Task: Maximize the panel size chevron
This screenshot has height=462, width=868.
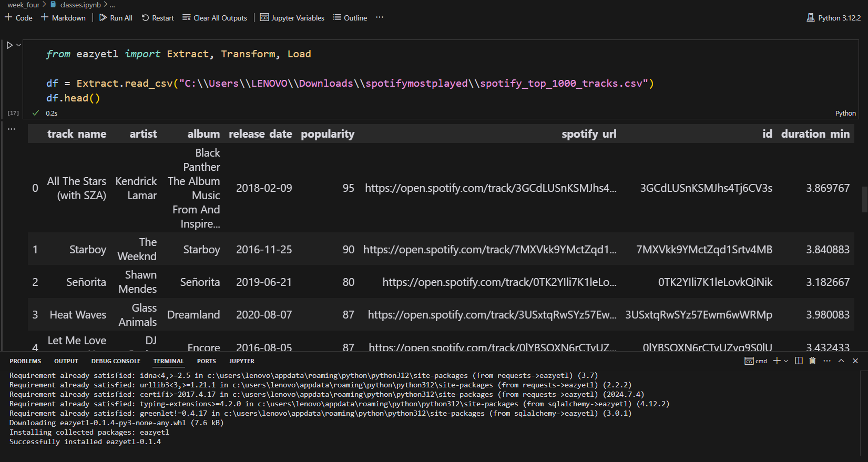Action: [x=841, y=361]
